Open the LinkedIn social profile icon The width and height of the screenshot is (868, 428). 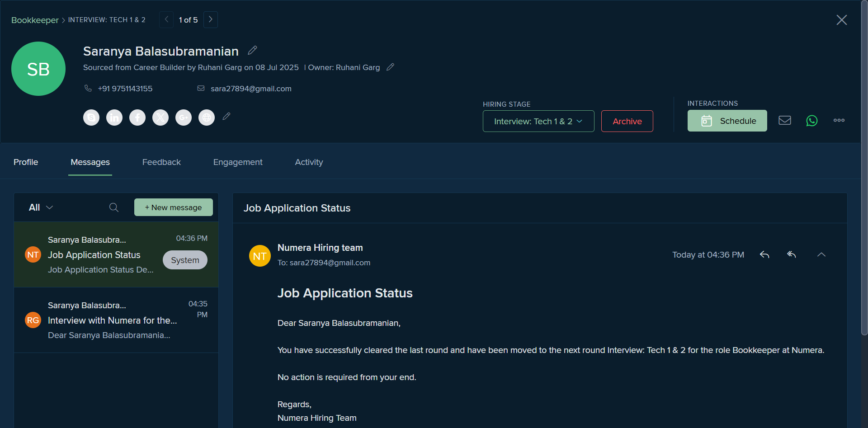tap(114, 118)
